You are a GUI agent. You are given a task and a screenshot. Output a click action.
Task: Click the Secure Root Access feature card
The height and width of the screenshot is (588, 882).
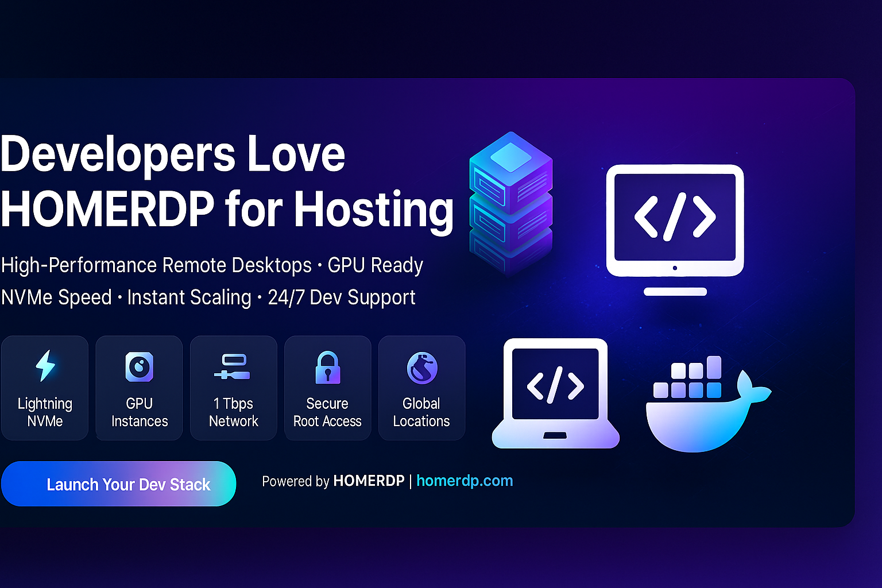pyautogui.click(x=327, y=388)
